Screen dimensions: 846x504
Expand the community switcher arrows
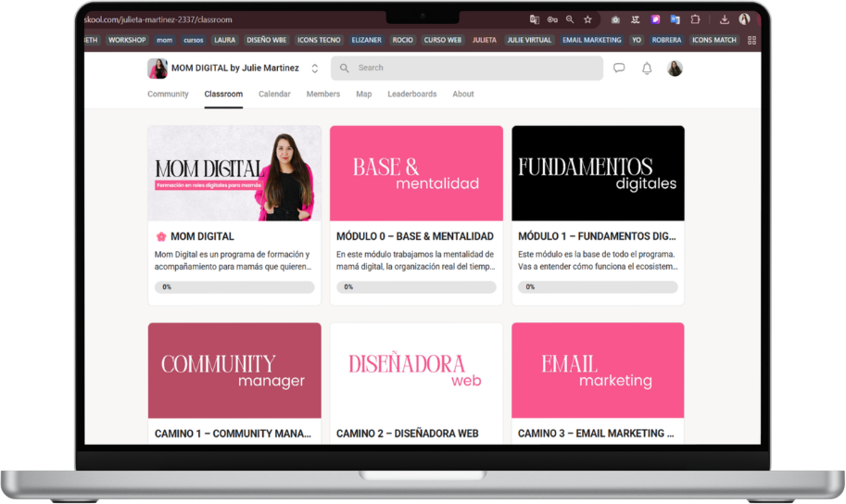tap(314, 69)
